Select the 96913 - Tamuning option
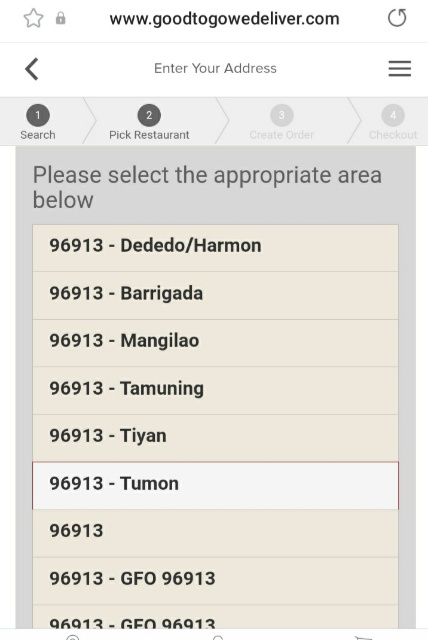 coord(215,391)
